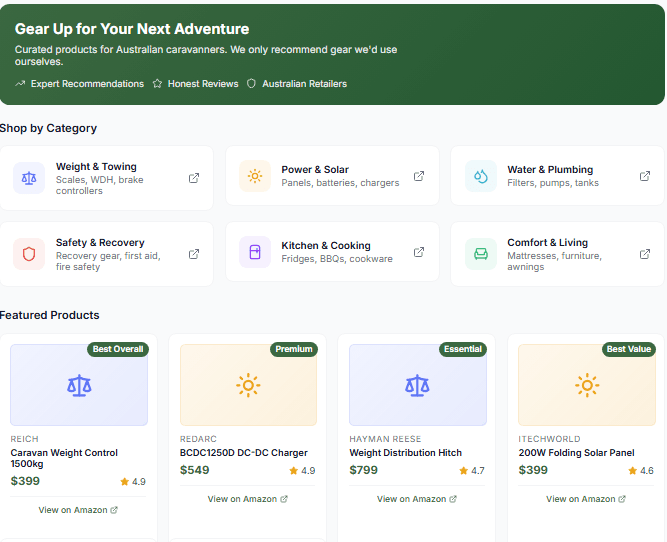Screen dimensions: 667x542
Task: Click the Safety & Recovery shield icon
Action: click(28, 254)
